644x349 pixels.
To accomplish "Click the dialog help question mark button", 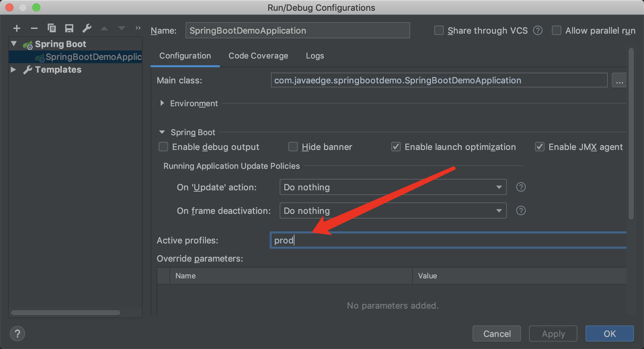I will tap(17, 334).
